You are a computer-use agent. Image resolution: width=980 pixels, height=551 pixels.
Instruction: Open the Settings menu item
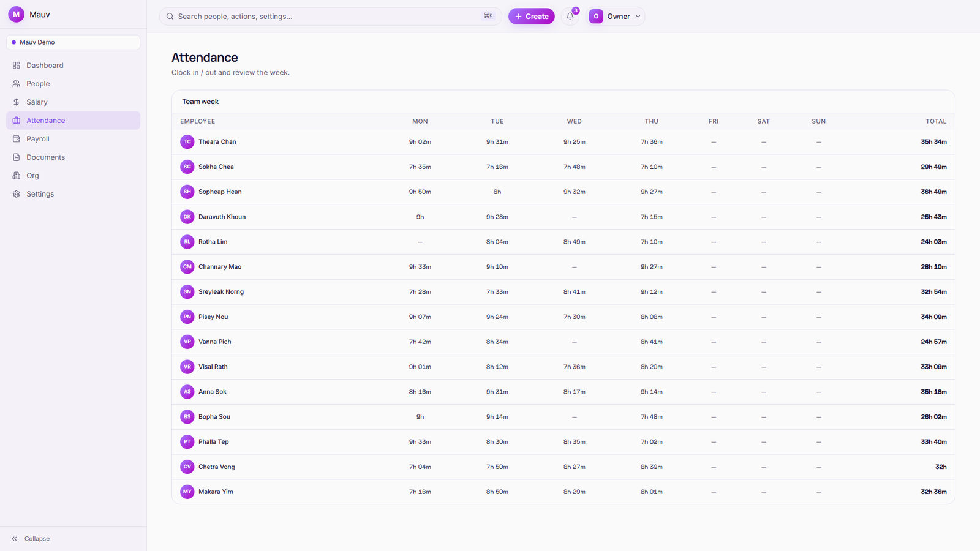[x=73, y=194]
